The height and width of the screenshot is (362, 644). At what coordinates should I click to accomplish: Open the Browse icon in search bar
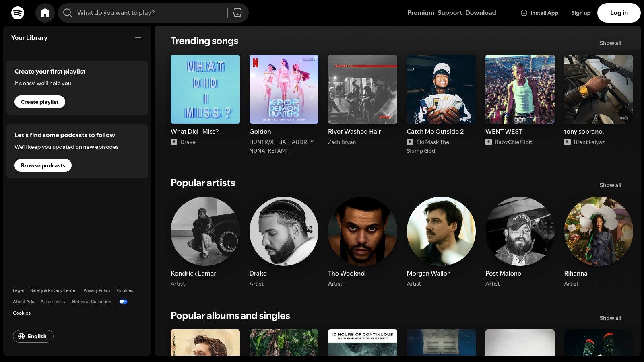pos(237,13)
